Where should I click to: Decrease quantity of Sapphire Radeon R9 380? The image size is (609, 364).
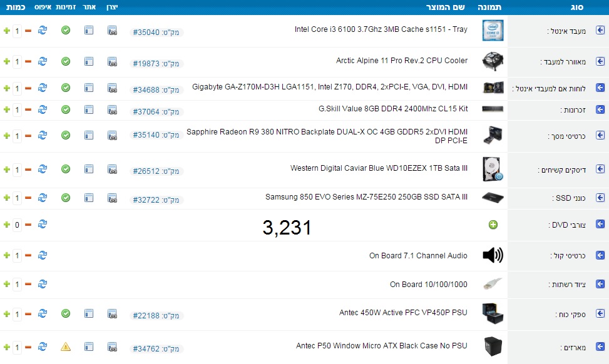click(x=28, y=136)
